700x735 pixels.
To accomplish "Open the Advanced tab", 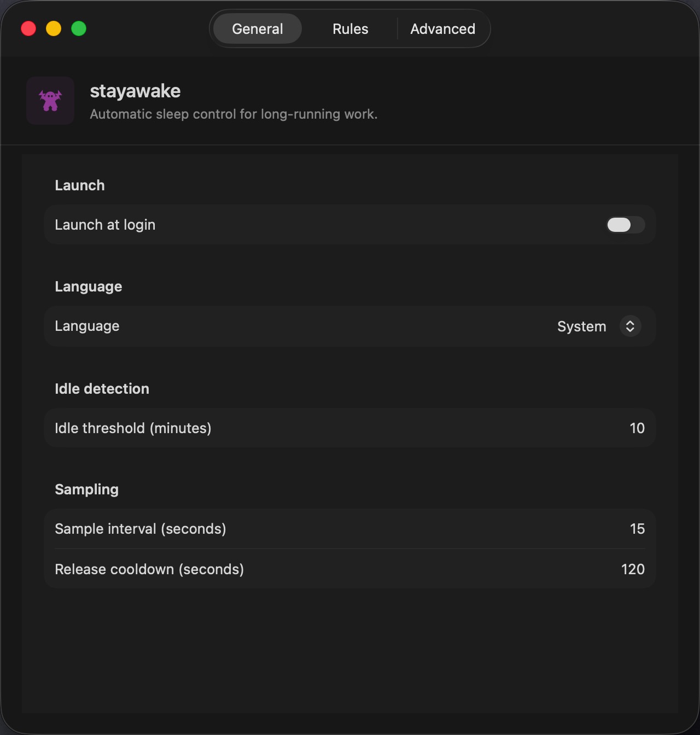I will [442, 28].
